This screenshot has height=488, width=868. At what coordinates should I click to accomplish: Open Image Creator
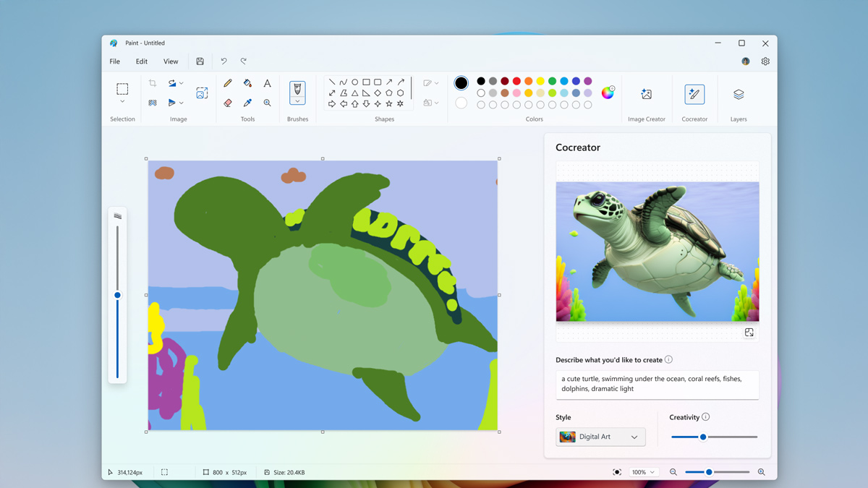(647, 94)
